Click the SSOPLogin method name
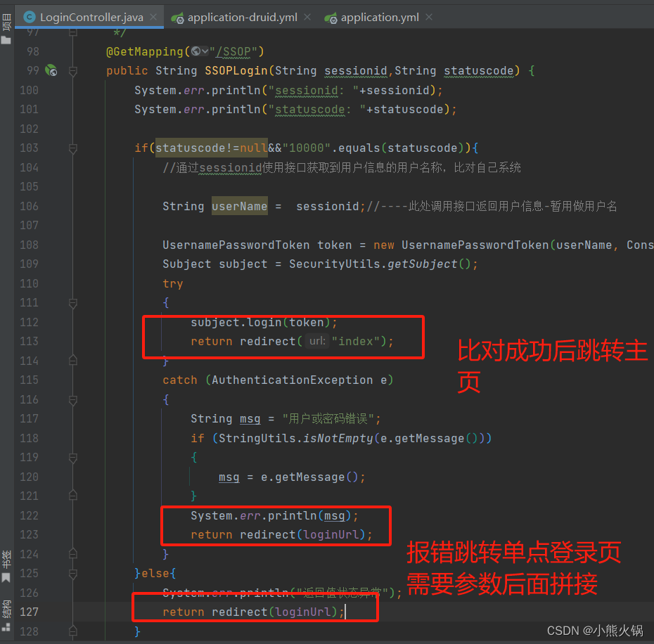 point(236,70)
